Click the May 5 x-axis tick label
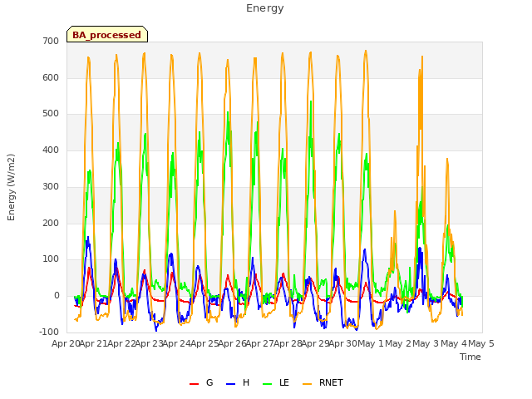 pyautogui.click(x=481, y=343)
